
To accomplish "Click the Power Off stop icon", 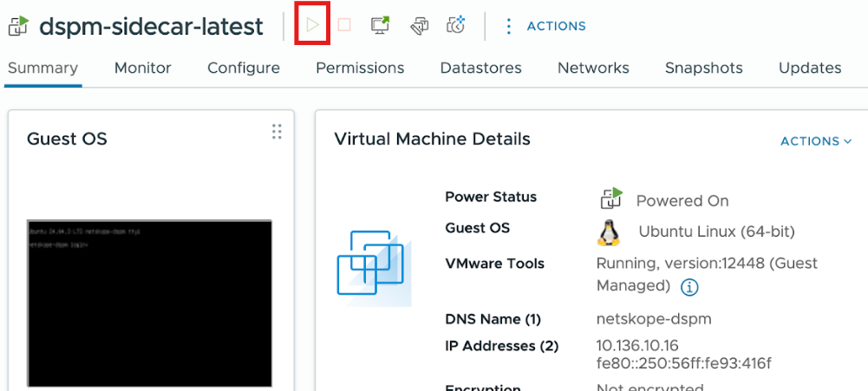I will (344, 25).
